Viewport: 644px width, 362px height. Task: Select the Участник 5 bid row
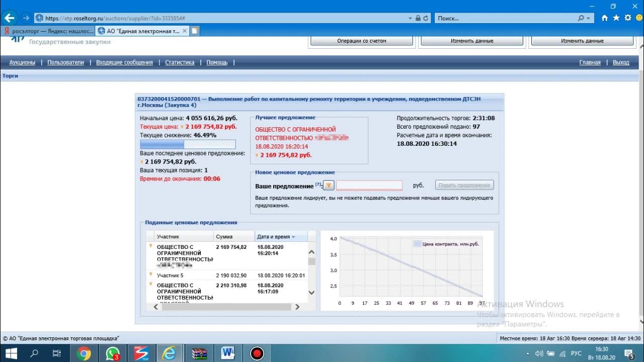226,276
